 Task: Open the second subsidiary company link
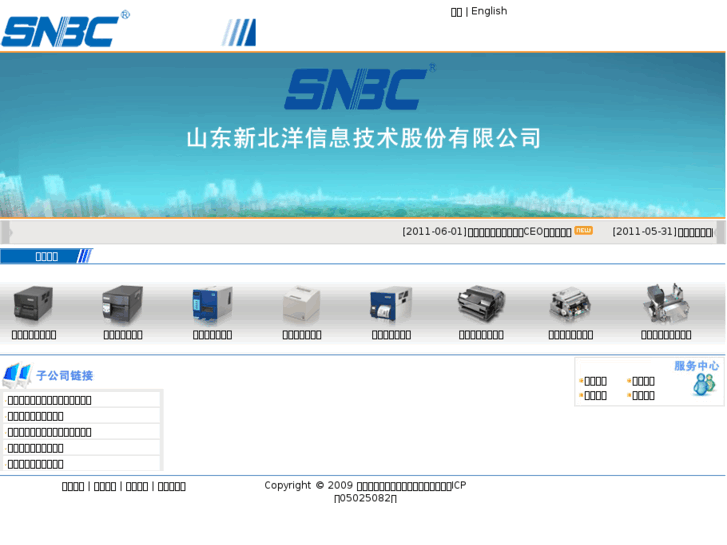coord(35,416)
